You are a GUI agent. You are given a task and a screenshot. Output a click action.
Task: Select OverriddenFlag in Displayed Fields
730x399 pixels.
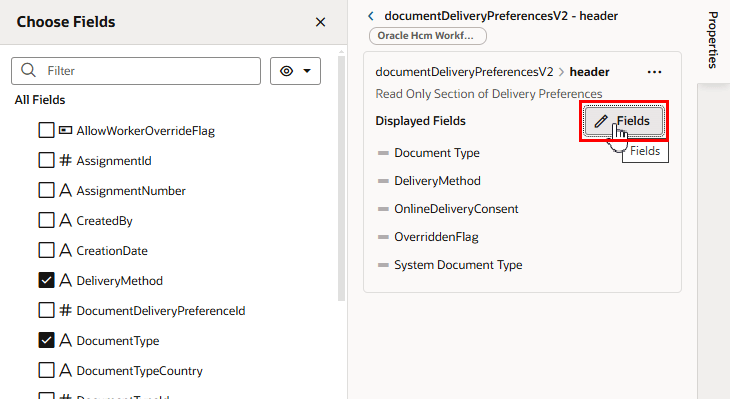[x=436, y=237]
